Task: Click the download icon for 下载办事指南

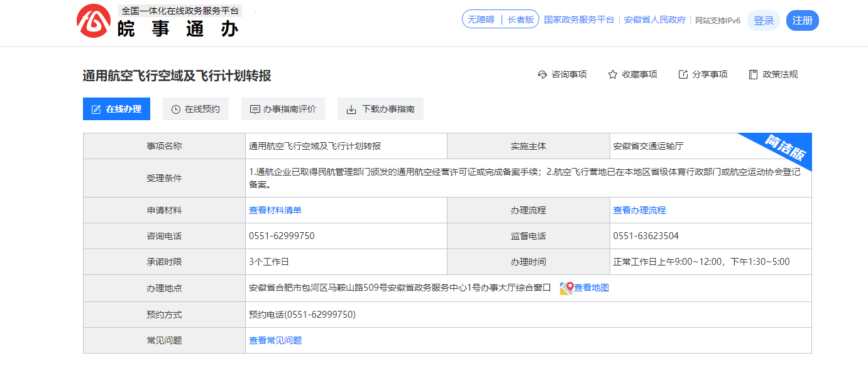Action: click(351, 109)
